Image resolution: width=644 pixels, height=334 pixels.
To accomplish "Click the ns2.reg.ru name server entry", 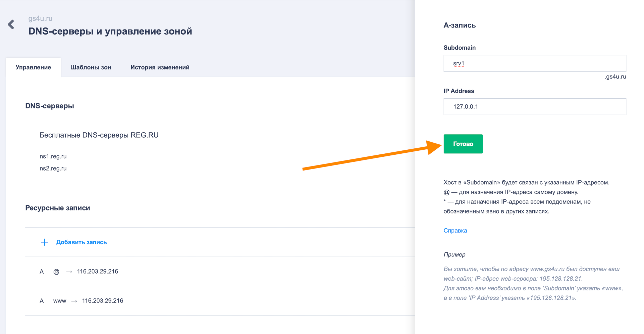I will point(53,169).
